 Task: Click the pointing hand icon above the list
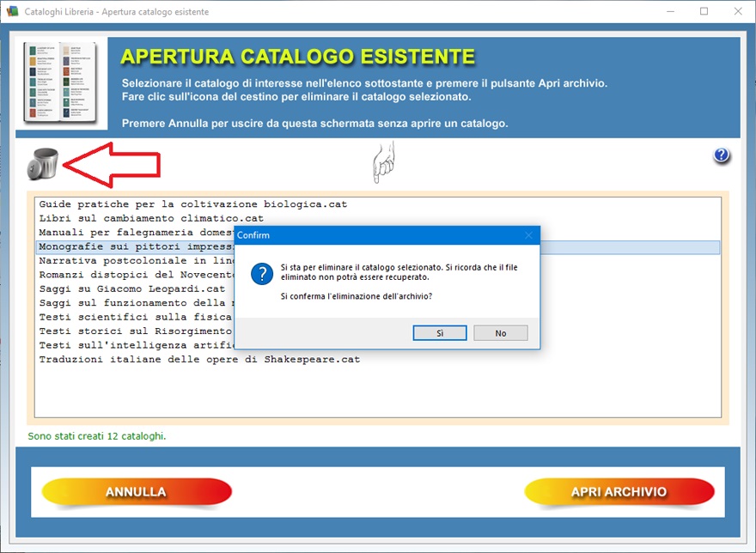click(383, 162)
